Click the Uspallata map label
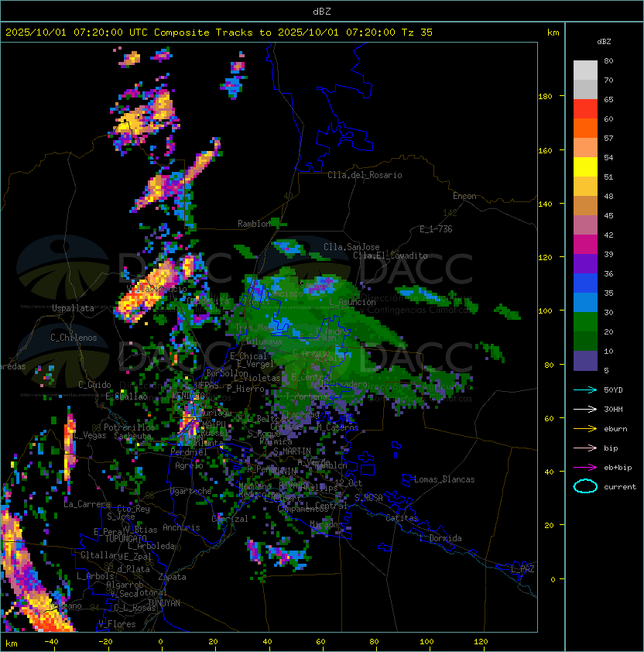644x652 pixels. [x=73, y=308]
